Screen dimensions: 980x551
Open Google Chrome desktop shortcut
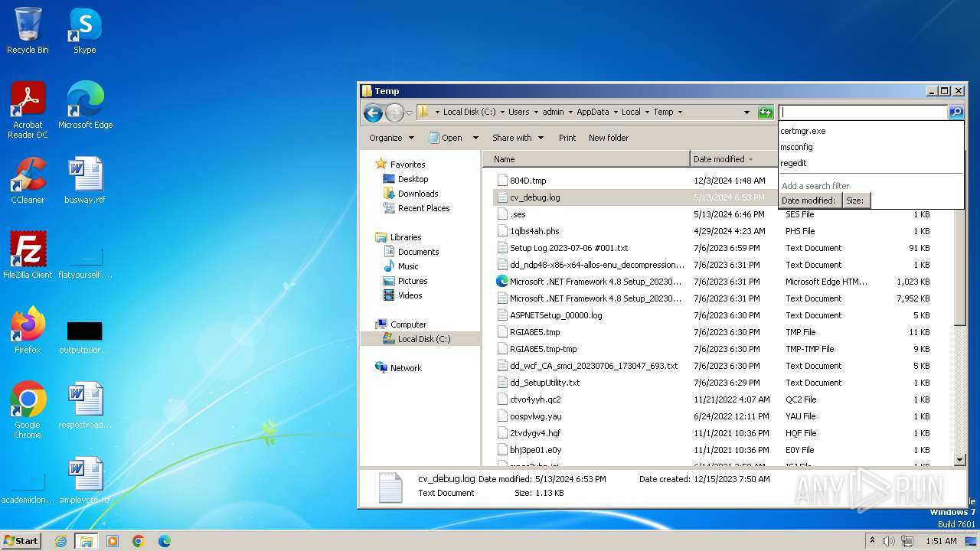28,410
